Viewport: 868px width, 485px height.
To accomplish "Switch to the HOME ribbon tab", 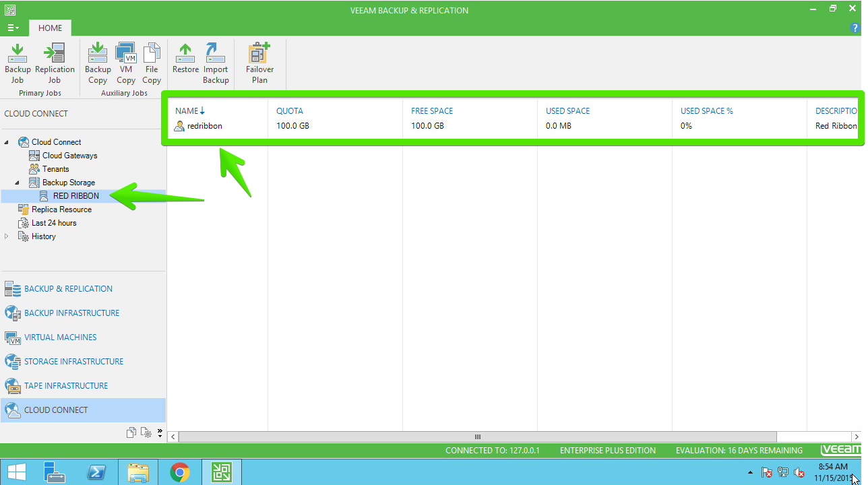I will pyautogui.click(x=51, y=28).
